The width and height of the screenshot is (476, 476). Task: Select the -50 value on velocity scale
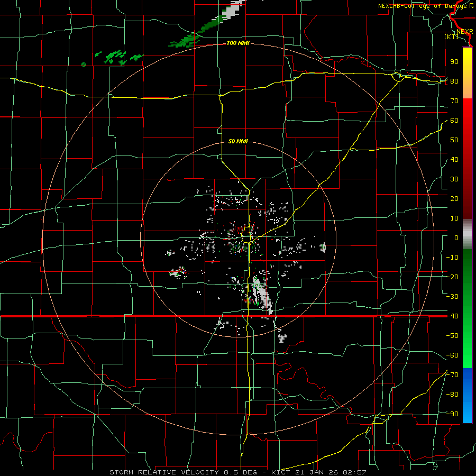pos(452,336)
